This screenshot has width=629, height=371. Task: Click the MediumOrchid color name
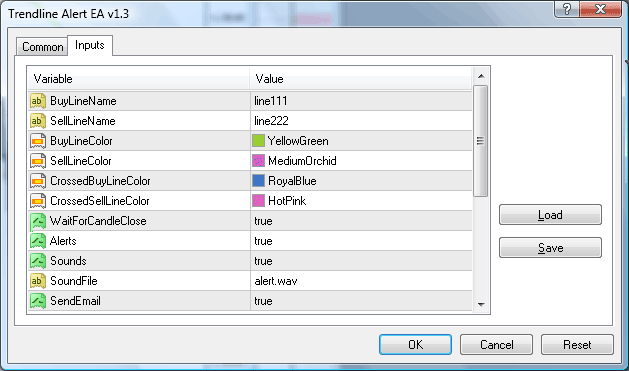click(x=302, y=161)
